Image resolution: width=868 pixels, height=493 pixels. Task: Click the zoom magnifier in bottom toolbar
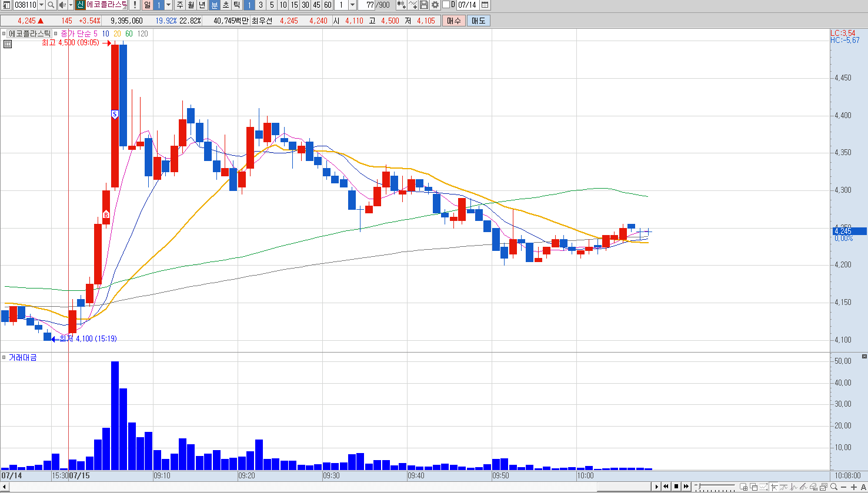point(833,487)
